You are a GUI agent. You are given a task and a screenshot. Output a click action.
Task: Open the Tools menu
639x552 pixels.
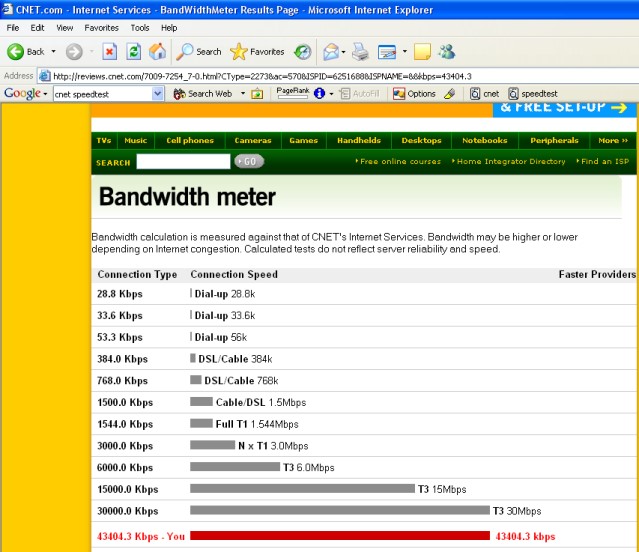140,28
